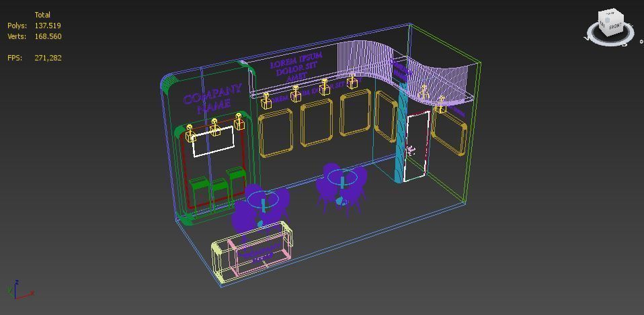Select the white door frame object
Screen dimensions: 644x315
tap(417, 146)
